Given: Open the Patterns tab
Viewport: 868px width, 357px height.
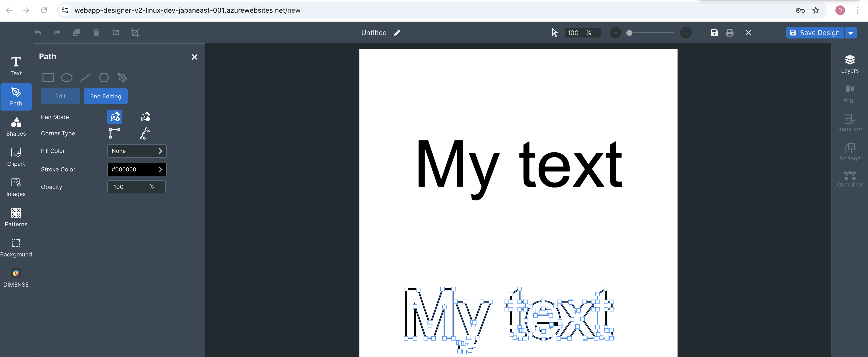Looking at the screenshot, I should click(x=16, y=218).
